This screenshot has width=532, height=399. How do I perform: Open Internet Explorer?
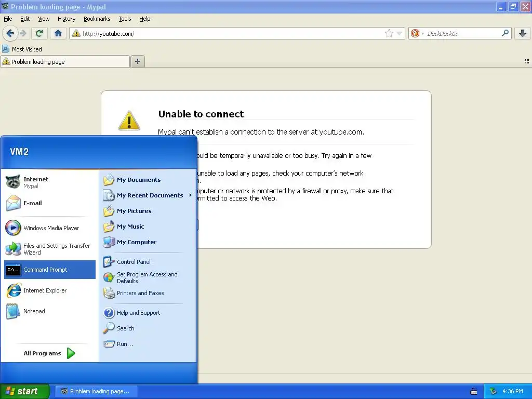(x=50, y=290)
